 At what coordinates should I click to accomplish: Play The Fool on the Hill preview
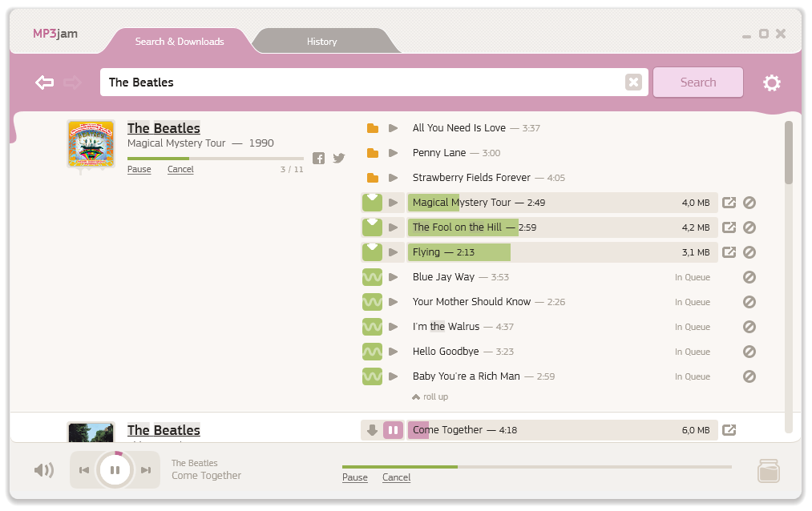pos(393,227)
